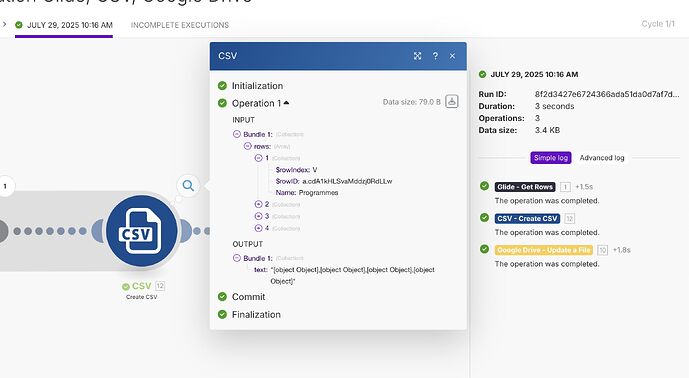Screen dimensions: 689x378
Task: Select the Simple log toggle
Action: (x=551, y=158)
